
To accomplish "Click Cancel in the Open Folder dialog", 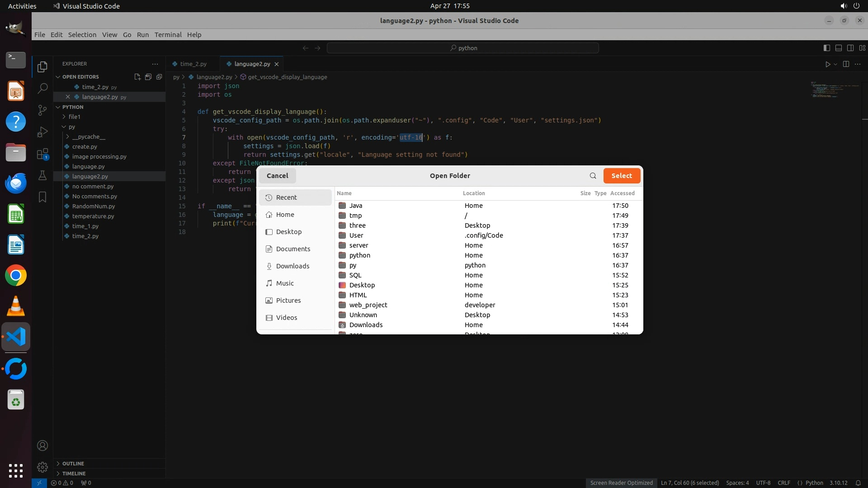I will [x=277, y=176].
